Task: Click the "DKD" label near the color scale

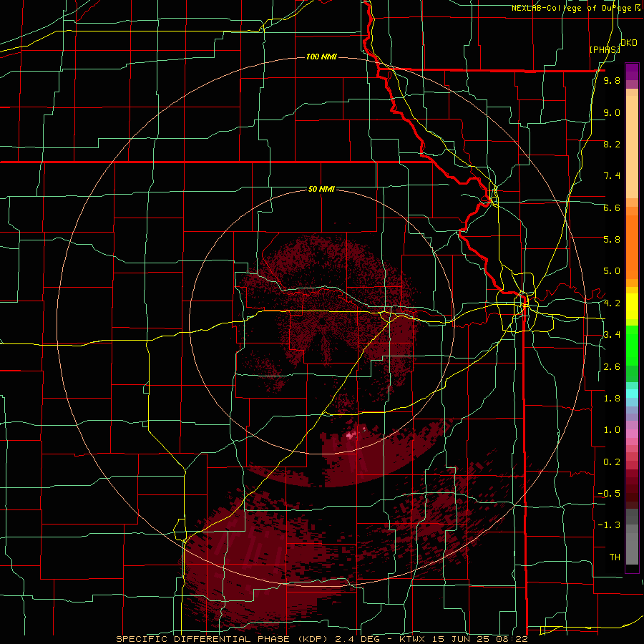Action: [x=629, y=43]
